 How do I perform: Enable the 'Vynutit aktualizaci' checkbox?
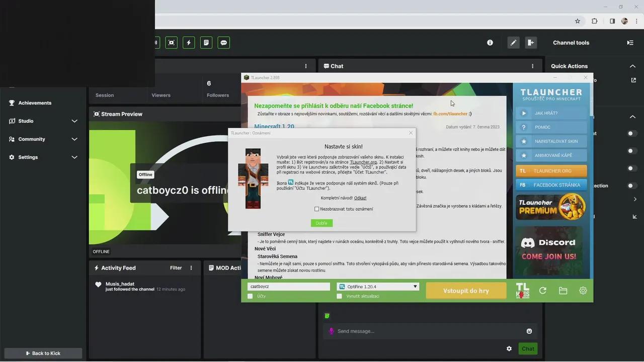point(340,296)
